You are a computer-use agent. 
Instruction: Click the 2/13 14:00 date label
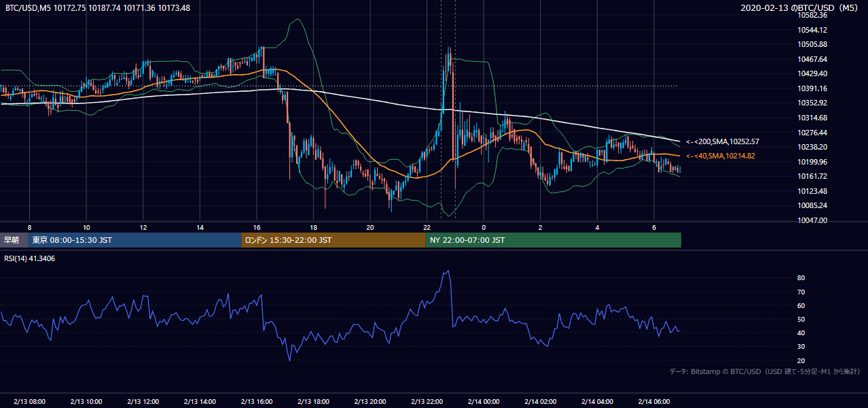point(199,402)
